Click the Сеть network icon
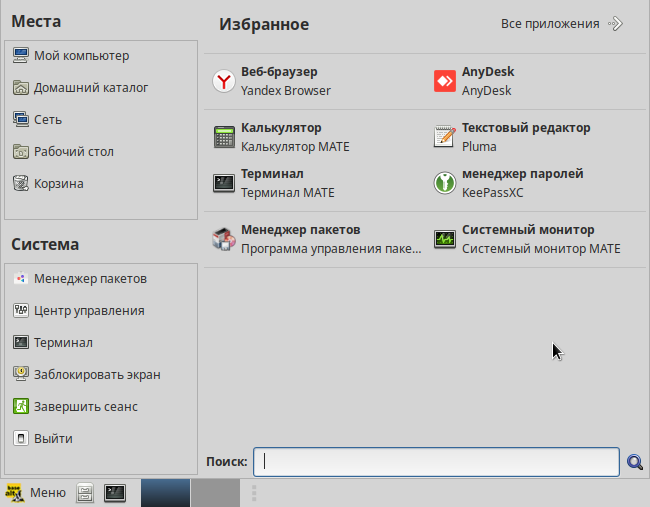The image size is (650, 507). click(21, 119)
